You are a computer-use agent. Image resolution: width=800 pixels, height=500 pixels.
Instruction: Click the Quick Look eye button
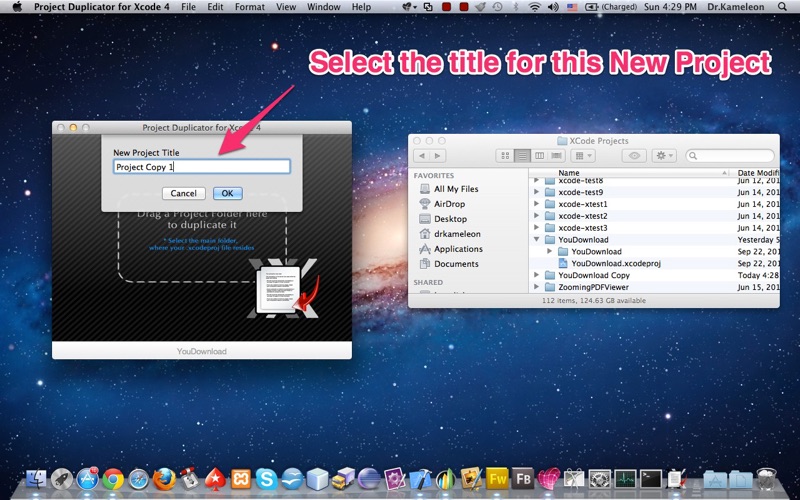[x=634, y=156]
